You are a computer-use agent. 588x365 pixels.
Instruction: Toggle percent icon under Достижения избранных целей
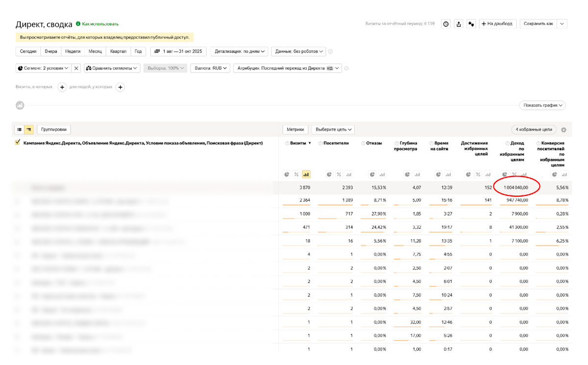[x=478, y=174]
